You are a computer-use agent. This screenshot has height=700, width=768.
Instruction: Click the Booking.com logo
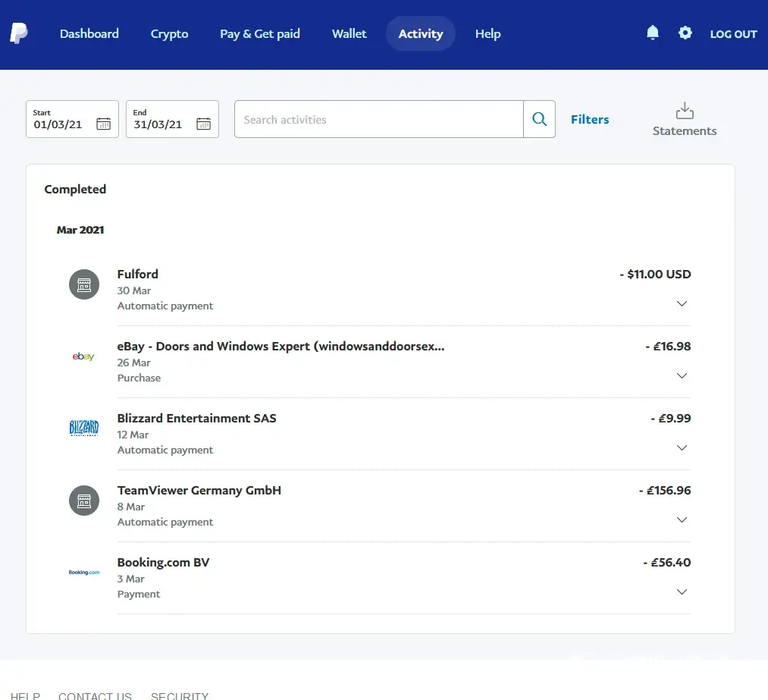(x=83, y=573)
